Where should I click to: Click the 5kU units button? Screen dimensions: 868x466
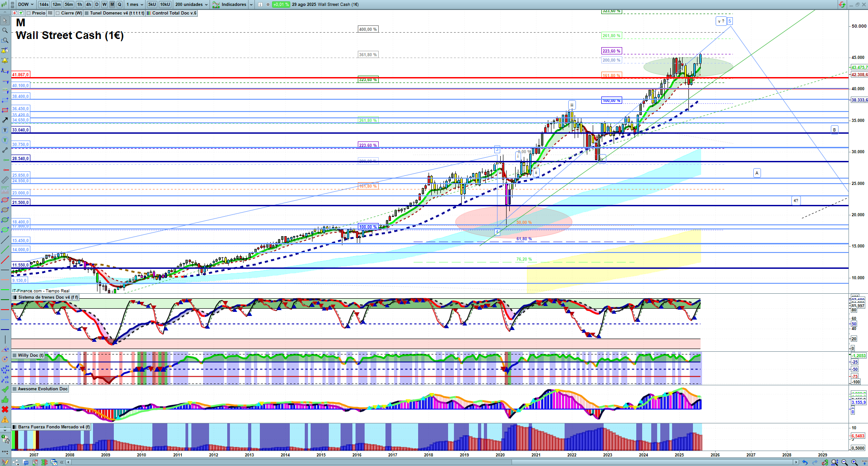[x=152, y=5]
